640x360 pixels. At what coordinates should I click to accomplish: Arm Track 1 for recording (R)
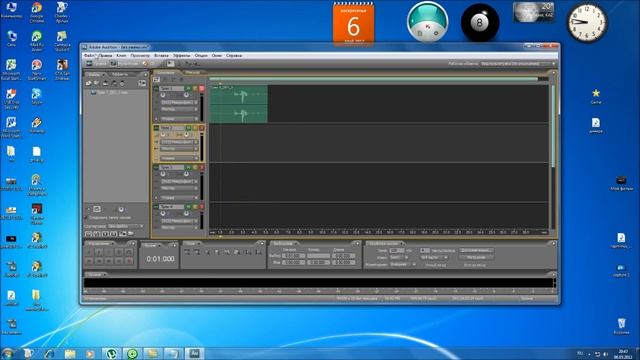(202, 89)
